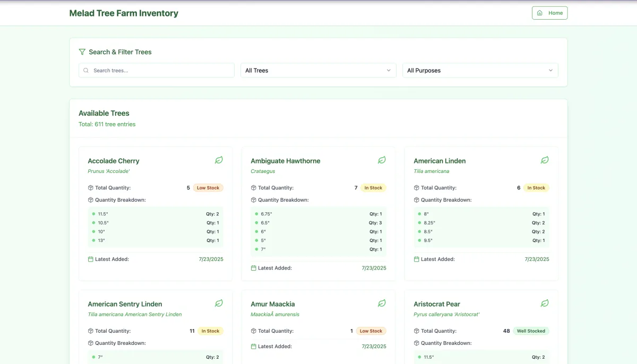Click the leaf icon on American Linden card
Viewport: 637px width, 364px height.
coord(545,160)
